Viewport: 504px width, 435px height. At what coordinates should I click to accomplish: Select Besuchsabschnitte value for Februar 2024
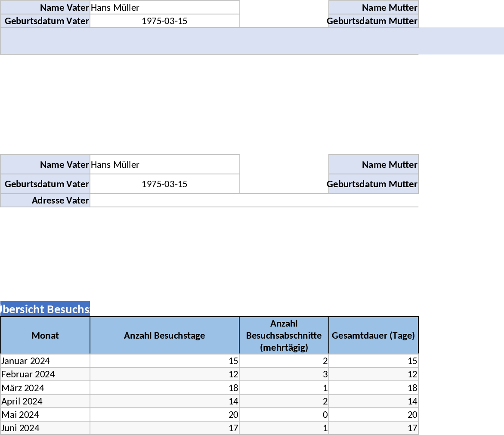pyautogui.click(x=284, y=374)
